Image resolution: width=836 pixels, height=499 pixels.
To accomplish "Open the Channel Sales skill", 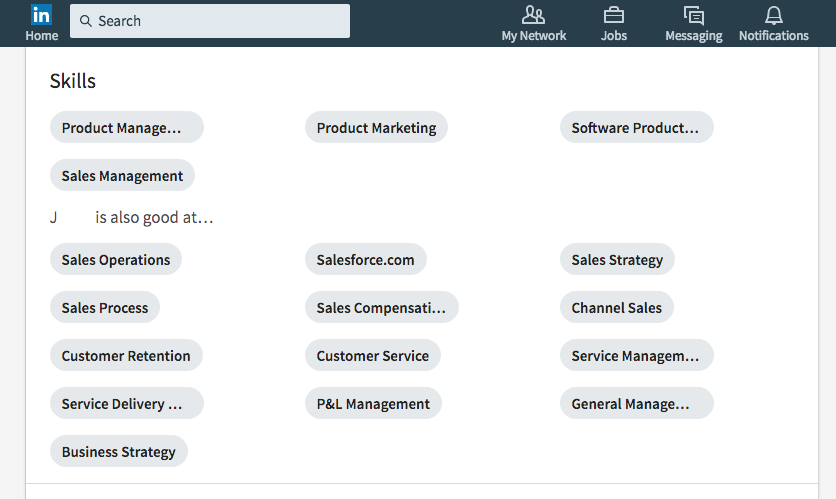I will pyautogui.click(x=617, y=307).
